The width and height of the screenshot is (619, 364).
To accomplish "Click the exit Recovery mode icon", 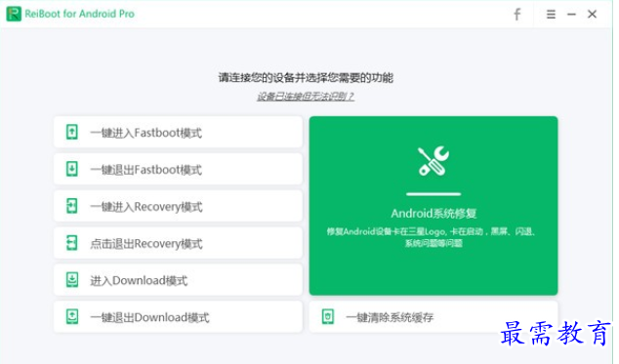I will (x=72, y=243).
